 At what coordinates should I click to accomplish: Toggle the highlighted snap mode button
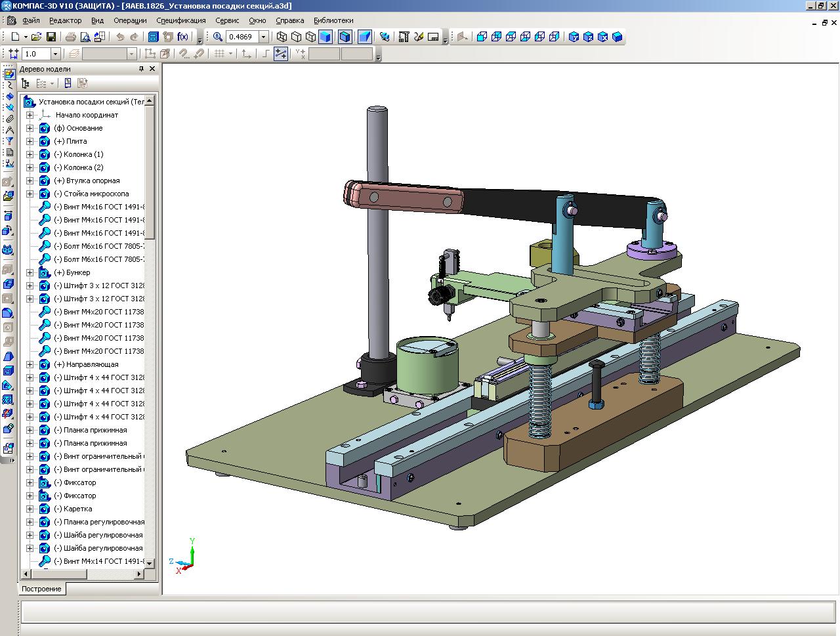tap(281, 54)
